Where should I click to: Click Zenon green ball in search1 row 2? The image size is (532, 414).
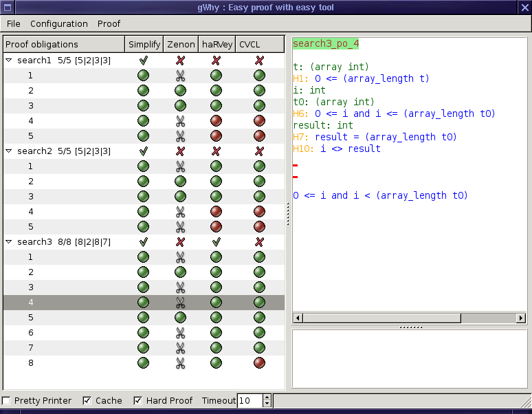coord(181,91)
